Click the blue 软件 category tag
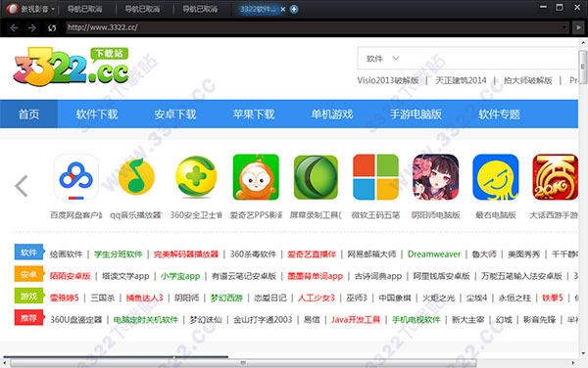 point(29,253)
